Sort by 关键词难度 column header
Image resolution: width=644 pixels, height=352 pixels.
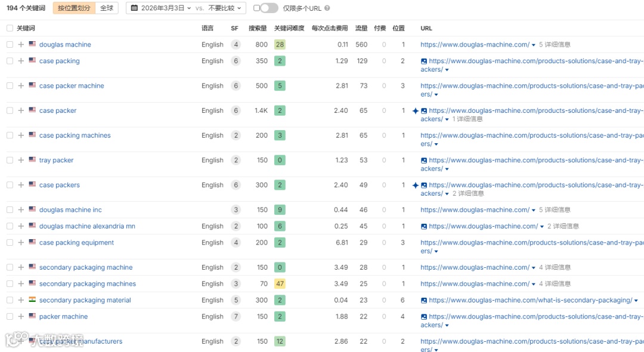289,28
